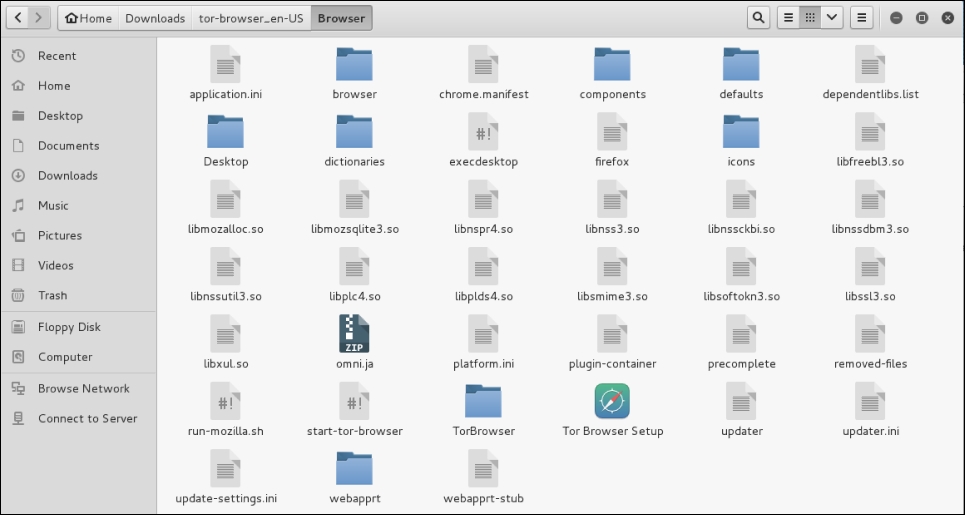Select the omni.ja ZIP archive icon
This screenshot has height=515, width=965.
tap(354, 333)
